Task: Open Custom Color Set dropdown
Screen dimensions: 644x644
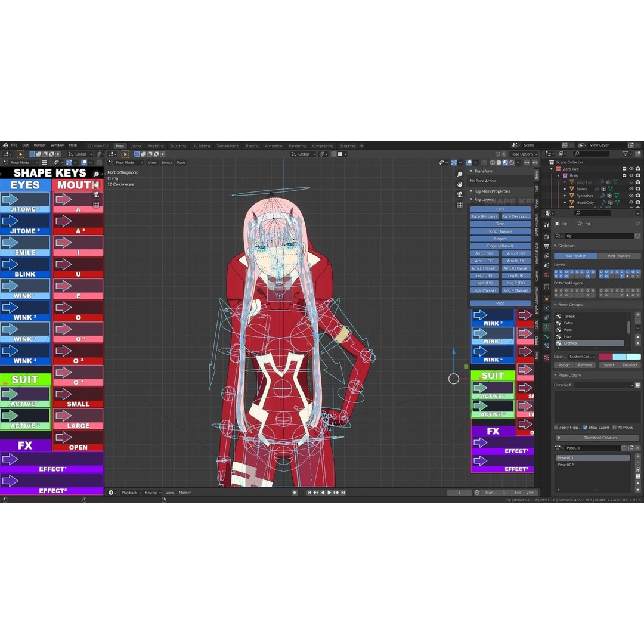Action: pyautogui.click(x=582, y=357)
